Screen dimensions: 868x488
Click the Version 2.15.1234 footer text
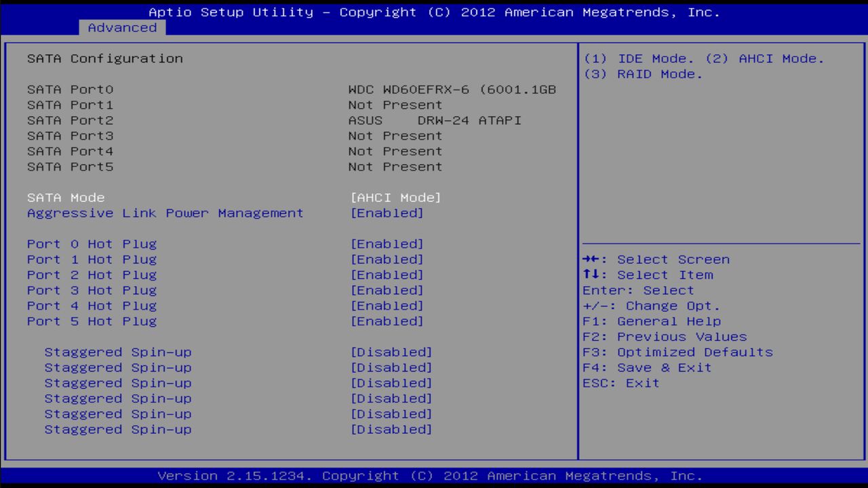pyautogui.click(x=430, y=476)
